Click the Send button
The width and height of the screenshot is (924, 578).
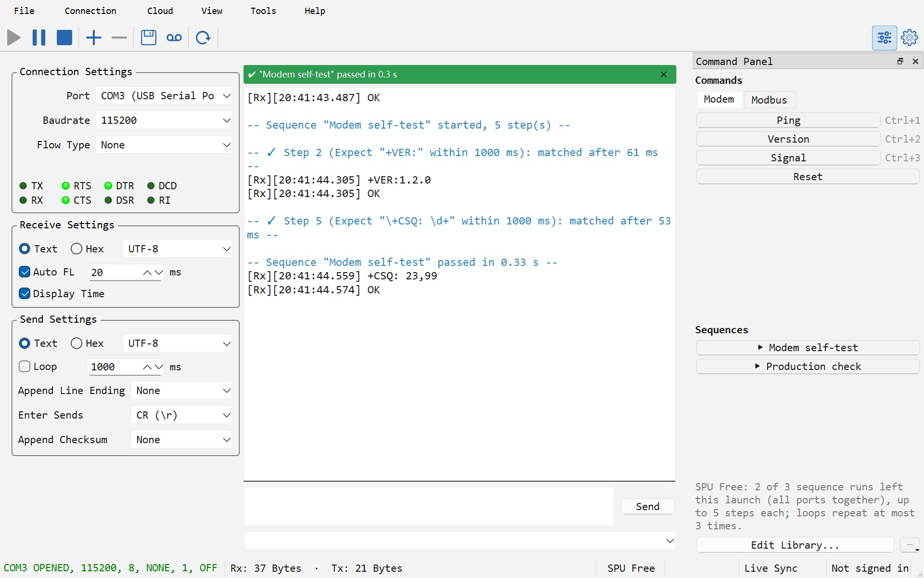coord(648,507)
